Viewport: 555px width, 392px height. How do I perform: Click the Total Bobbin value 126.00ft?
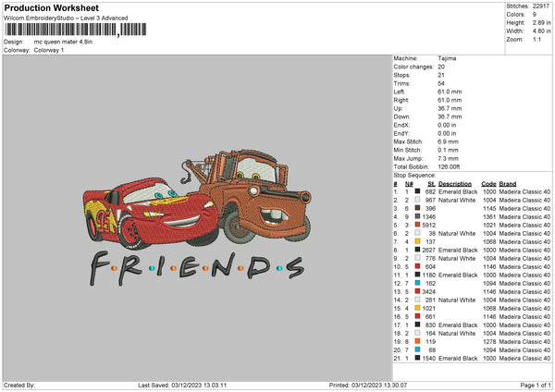click(x=449, y=167)
